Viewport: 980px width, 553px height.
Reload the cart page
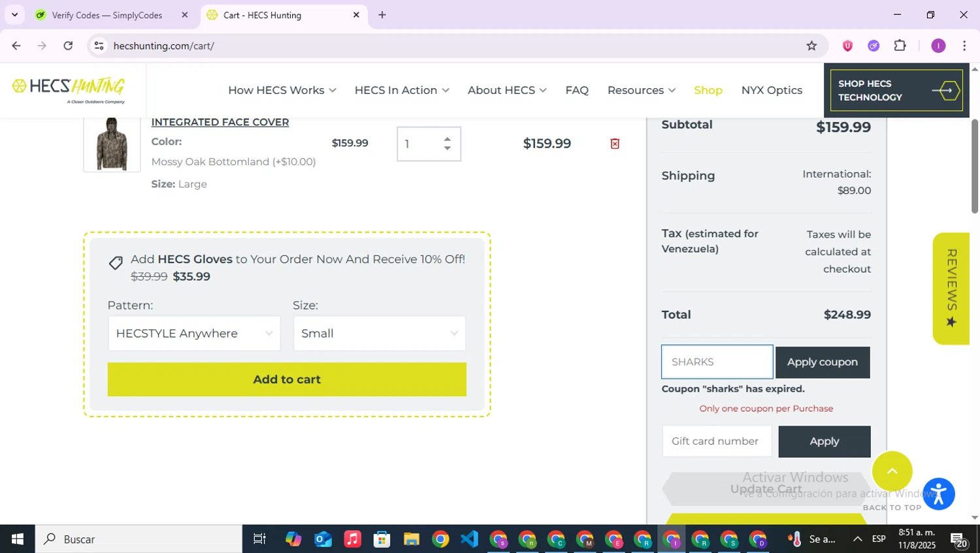click(x=68, y=46)
